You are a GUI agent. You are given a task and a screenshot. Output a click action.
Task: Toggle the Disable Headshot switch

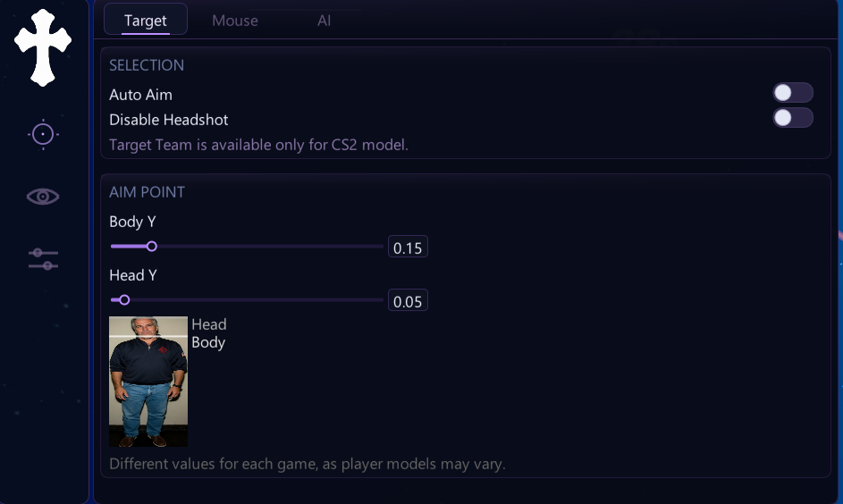[792, 118]
